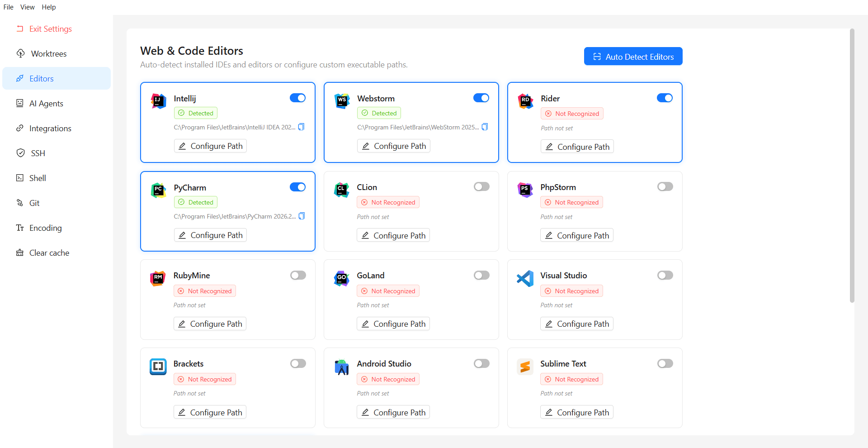Image resolution: width=868 pixels, height=448 pixels.
Task: Click the PyCharm logo icon
Action: click(158, 190)
